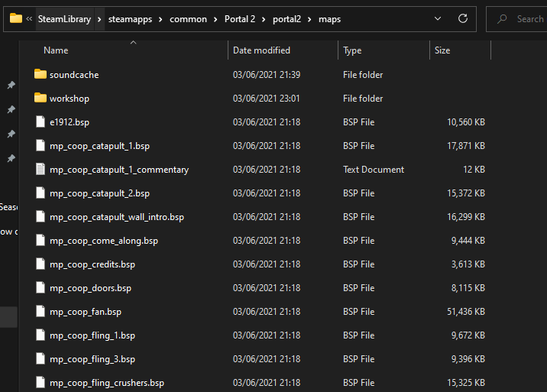Screen dimensions: 547x392
Task: Click File folder type of soundcache row
Action: tap(363, 75)
